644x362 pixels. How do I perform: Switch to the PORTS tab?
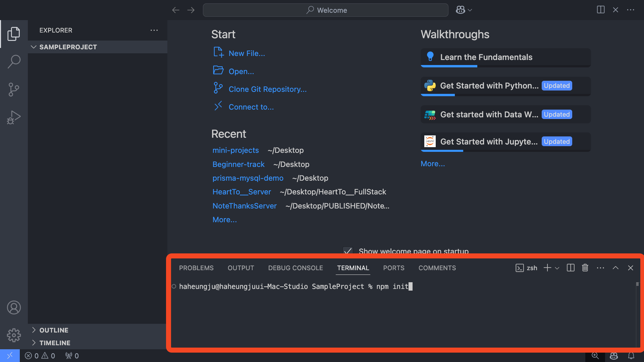(x=394, y=268)
